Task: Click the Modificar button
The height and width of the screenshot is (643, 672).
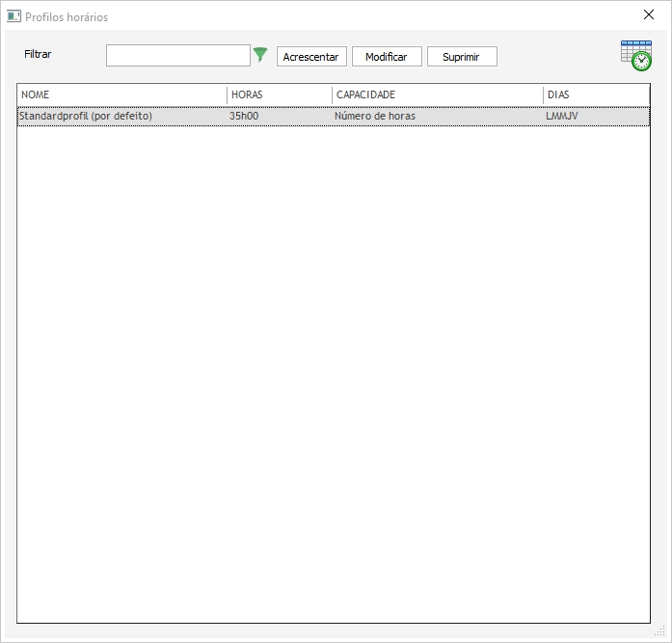Action: 387,57
